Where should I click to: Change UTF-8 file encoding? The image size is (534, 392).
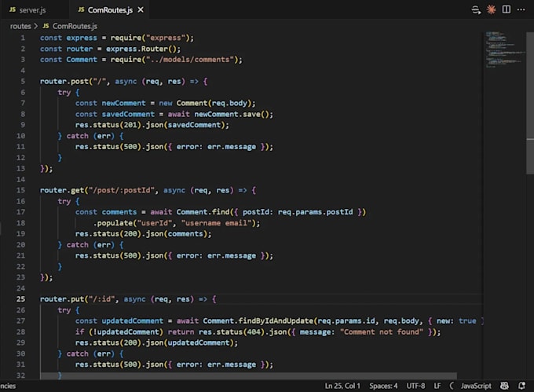point(415,386)
